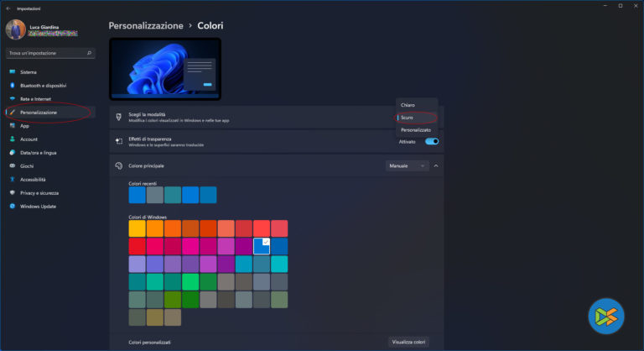
Task: Choose the cyan swatch ending third row
Action: click(x=279, y=265)
